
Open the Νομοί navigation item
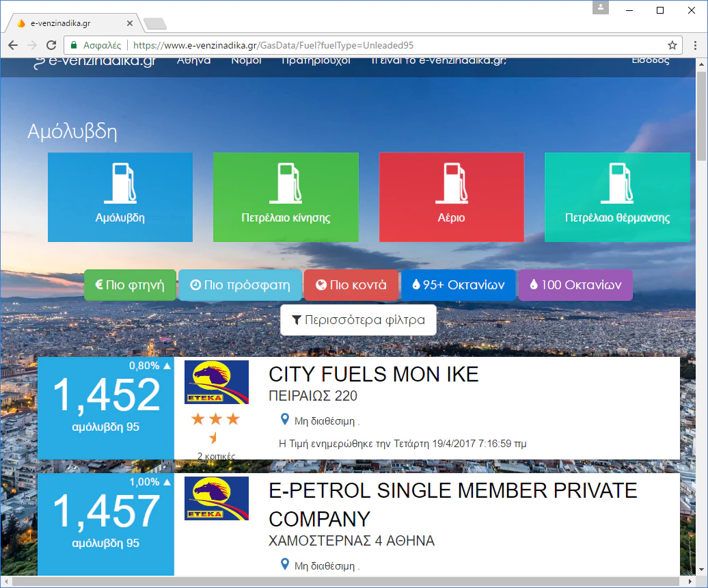(x=247, y=61)
